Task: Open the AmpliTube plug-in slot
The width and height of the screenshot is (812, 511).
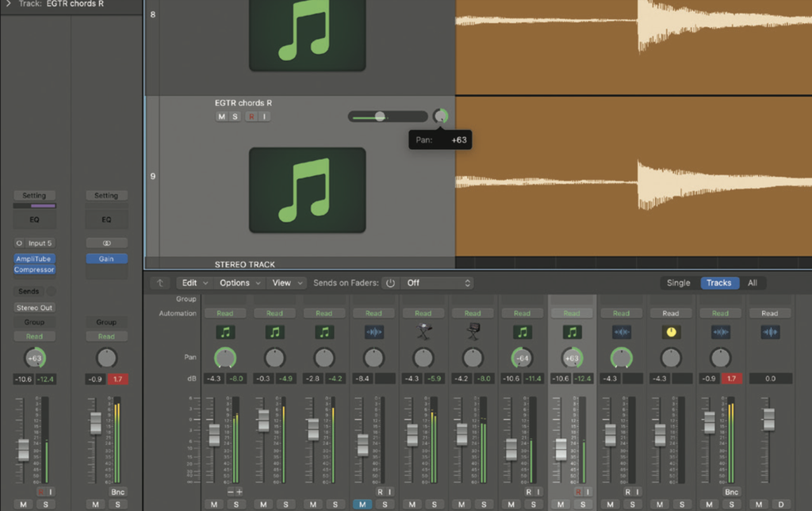Action: 34,258
